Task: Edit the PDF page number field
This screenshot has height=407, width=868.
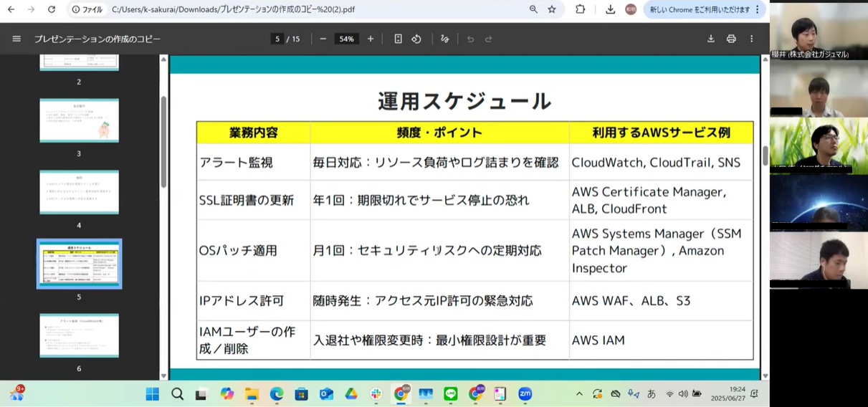Action: [x=277, y=39]
